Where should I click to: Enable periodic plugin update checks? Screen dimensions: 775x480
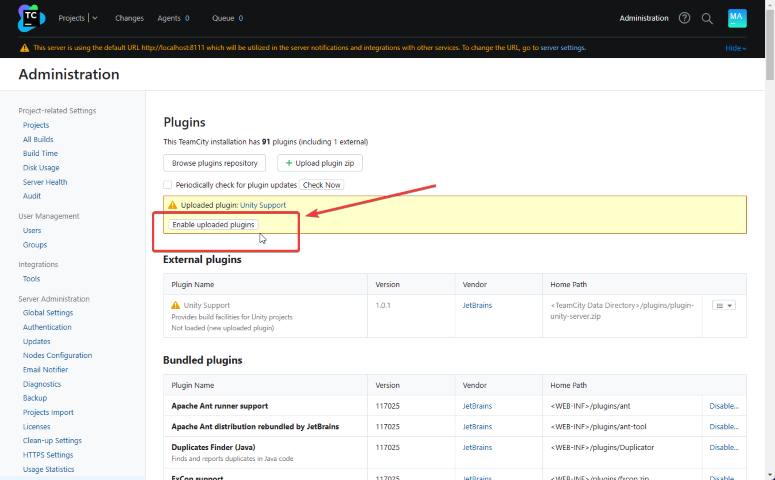pyautogui.click(x=168, y=185)
